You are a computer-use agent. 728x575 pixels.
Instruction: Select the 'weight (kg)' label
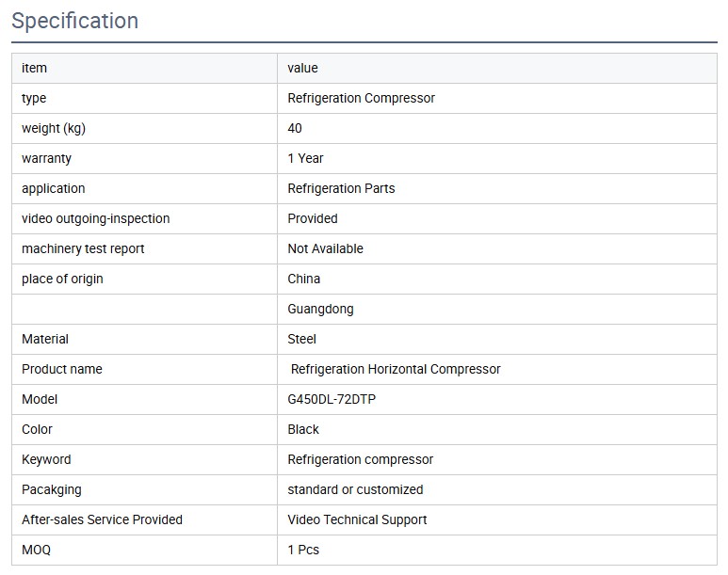coord(54,129)
